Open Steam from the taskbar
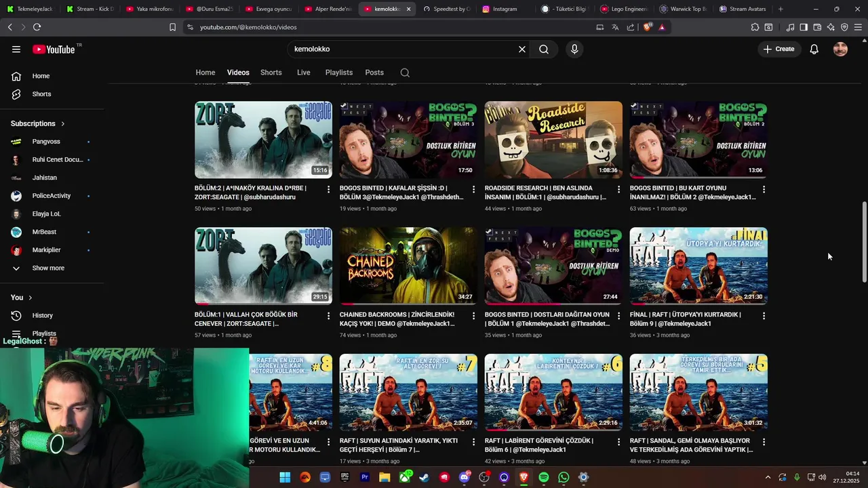The width and height of the screenshot is (868, 488). coord(425,477)
